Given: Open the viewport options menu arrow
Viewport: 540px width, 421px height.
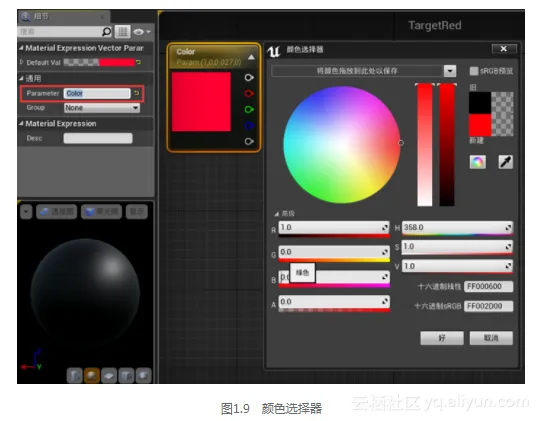Looking at the screenshot, I should (x=26, y=212).
